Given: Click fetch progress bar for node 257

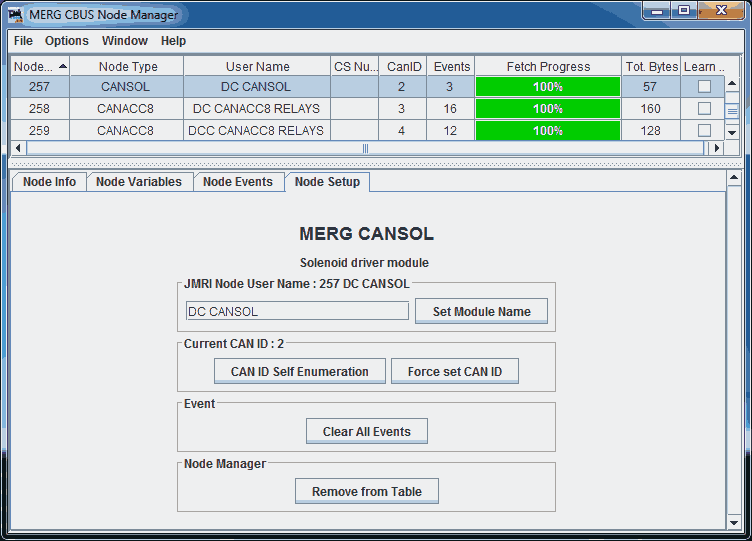Looking at the screenshot, I should (x=548, y=87).
